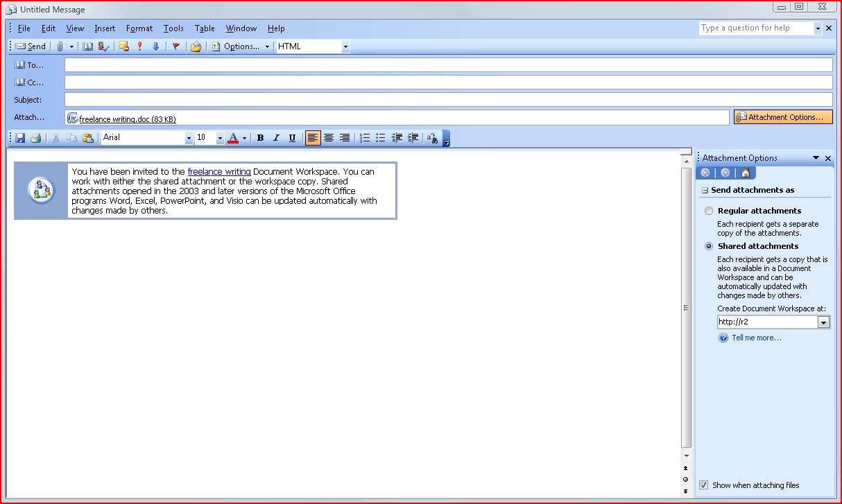Set low importance with blue down arrow

[x=155, y=46]
